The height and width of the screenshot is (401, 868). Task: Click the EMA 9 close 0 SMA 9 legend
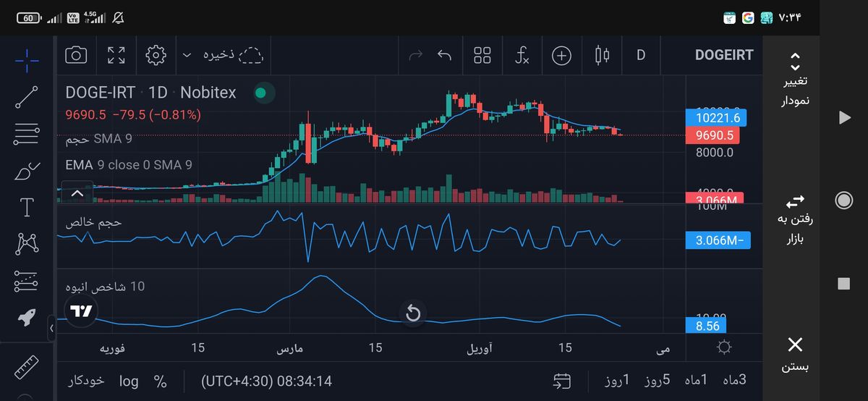tap(128, 165)
